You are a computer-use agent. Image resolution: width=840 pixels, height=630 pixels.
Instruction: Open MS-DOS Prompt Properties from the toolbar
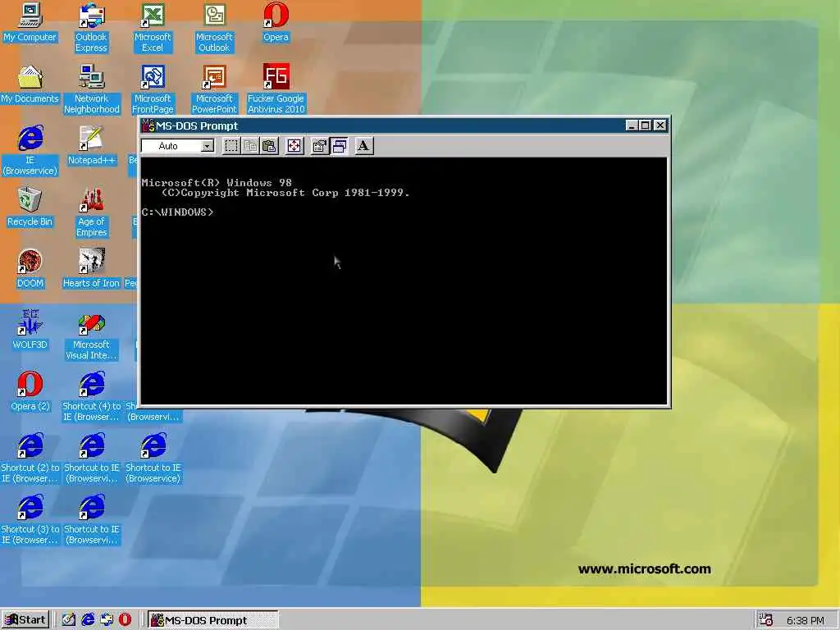coord(320,146)
